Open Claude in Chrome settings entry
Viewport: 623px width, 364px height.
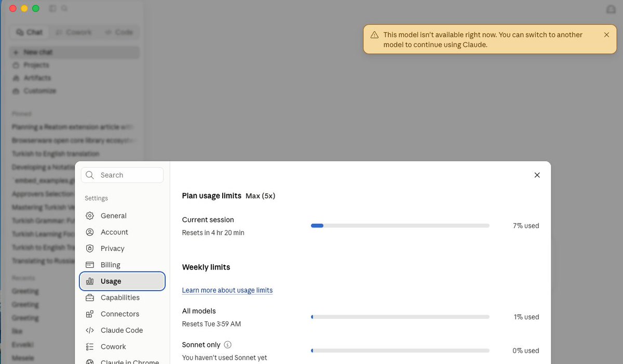[x=123, y=361]
